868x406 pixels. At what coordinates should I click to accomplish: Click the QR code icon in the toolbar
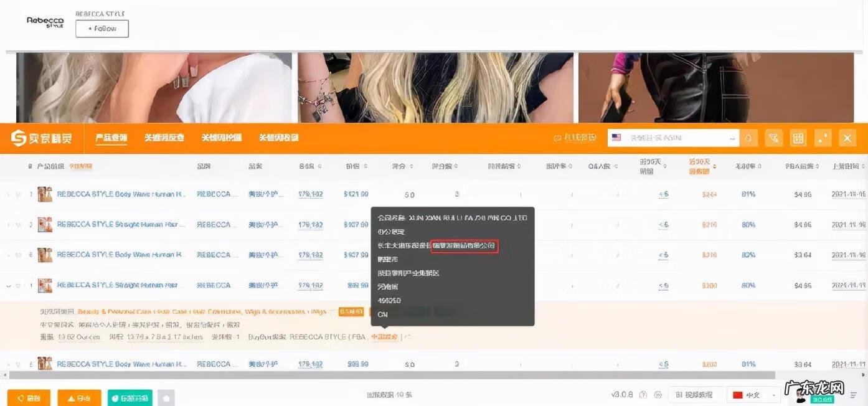(x=798, y=138)
